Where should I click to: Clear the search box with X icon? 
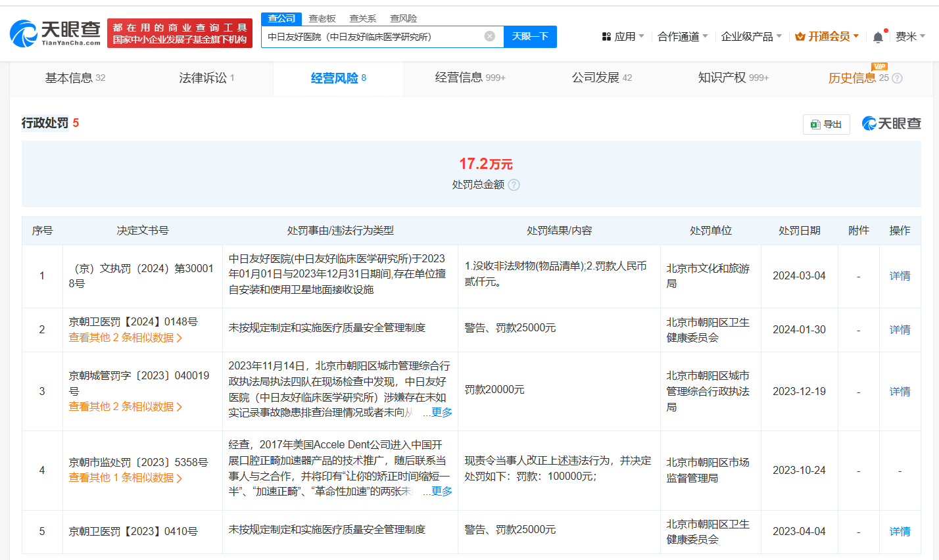(490, 37)
